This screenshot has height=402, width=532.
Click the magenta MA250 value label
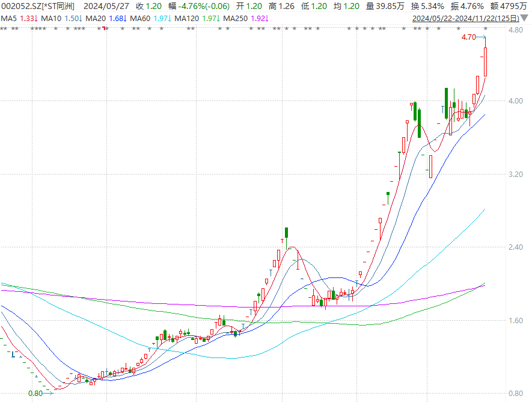click(x=246, y=19)
